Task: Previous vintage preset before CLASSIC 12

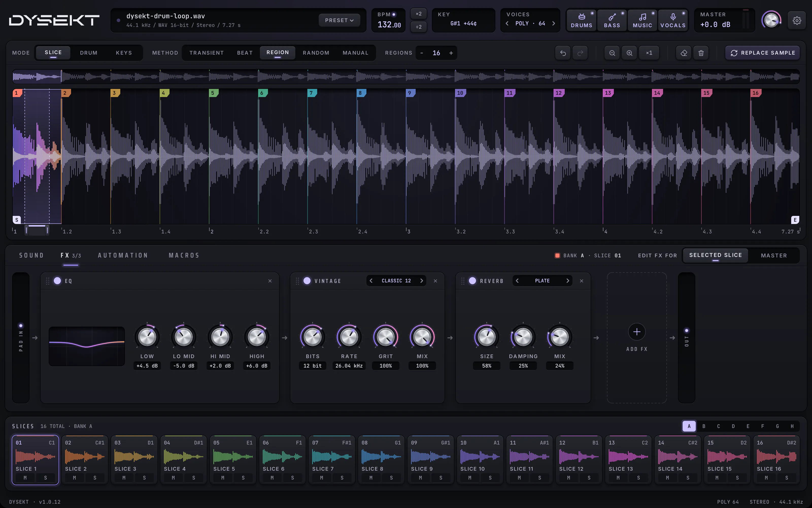Action: [x=371, y=281]
